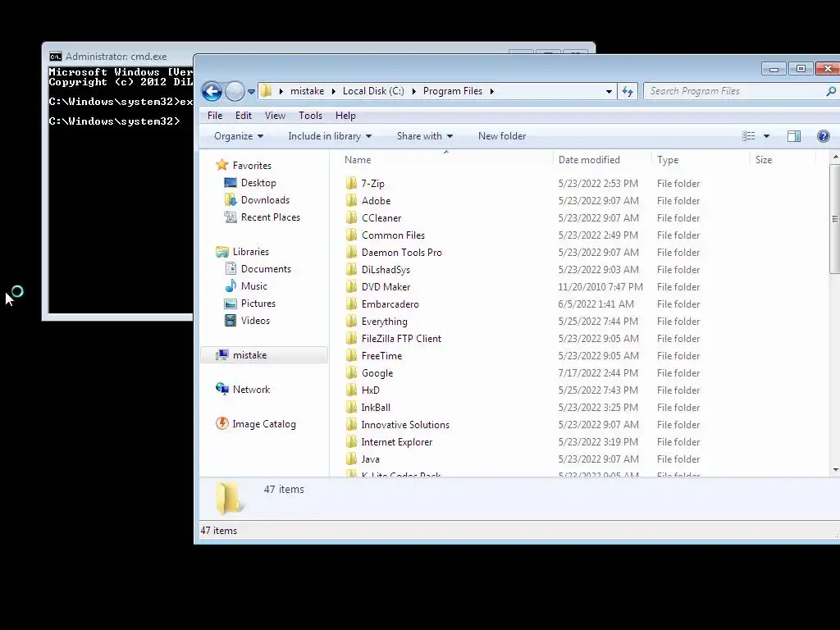The height and width of the screenshot is (630, 840).
Task: Go back with the blue Back arrow
Action: coord(212,92)
